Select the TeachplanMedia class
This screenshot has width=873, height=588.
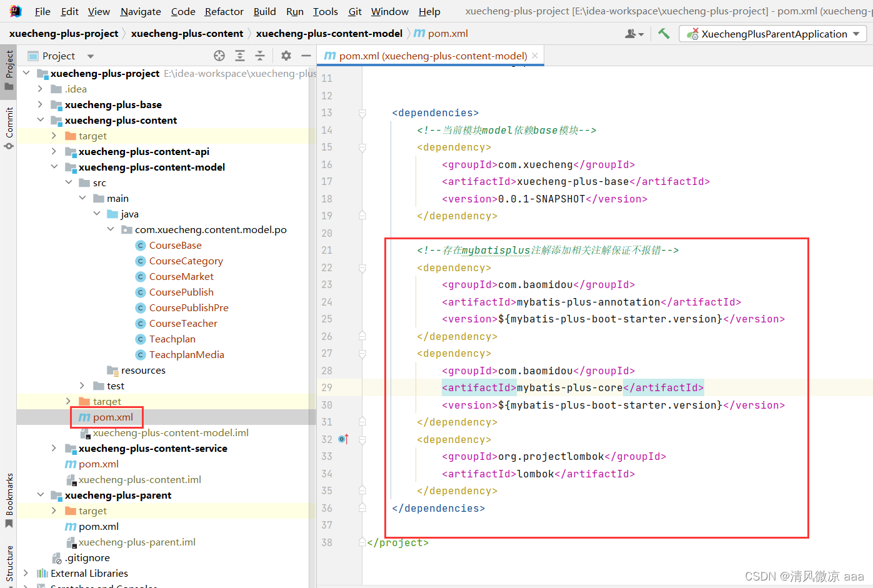(186, 354)
